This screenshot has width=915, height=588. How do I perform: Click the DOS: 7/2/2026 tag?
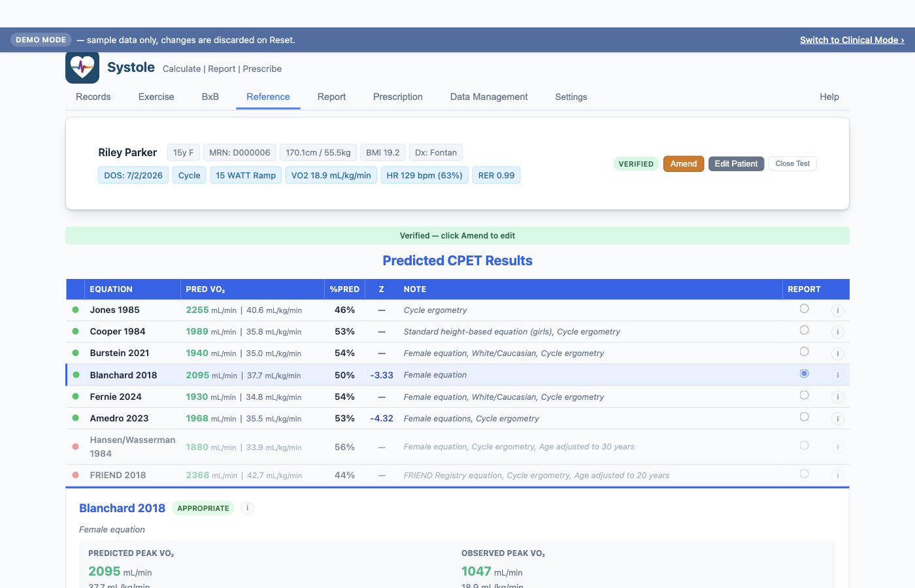[133, 175]
